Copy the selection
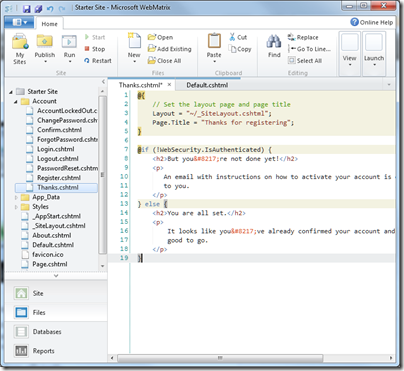 coord(240,49)
